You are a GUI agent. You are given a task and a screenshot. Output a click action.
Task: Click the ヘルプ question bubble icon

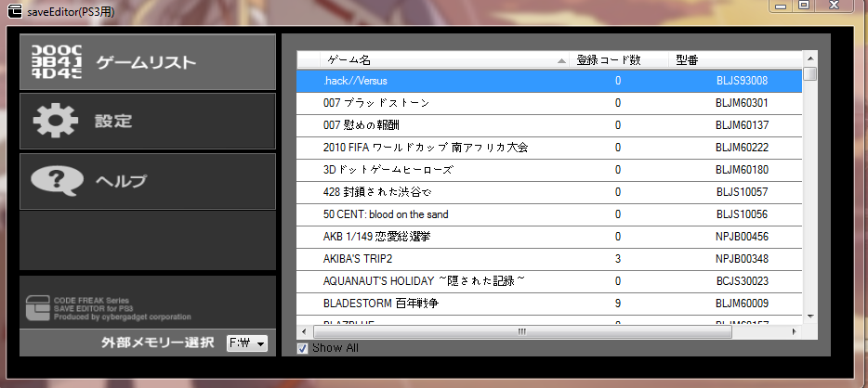[57, 181]
